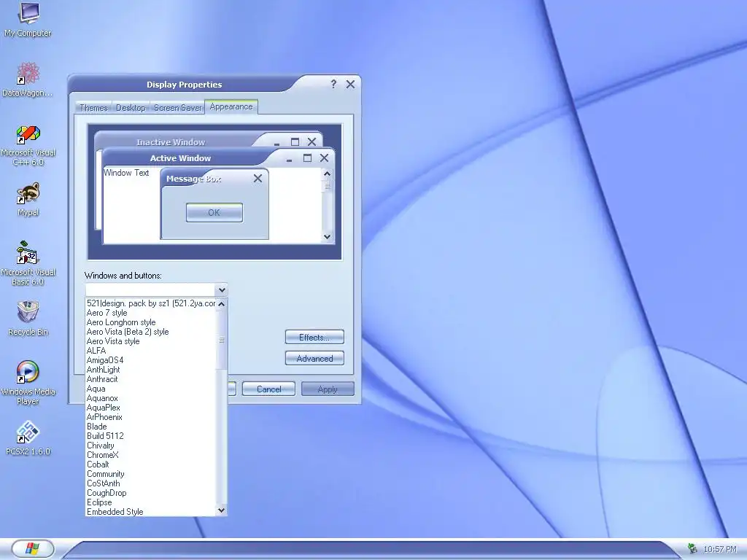The height and width of the screenshot is (560, 747).
Task: Click the system tray network icon
Action: (692, 548)
